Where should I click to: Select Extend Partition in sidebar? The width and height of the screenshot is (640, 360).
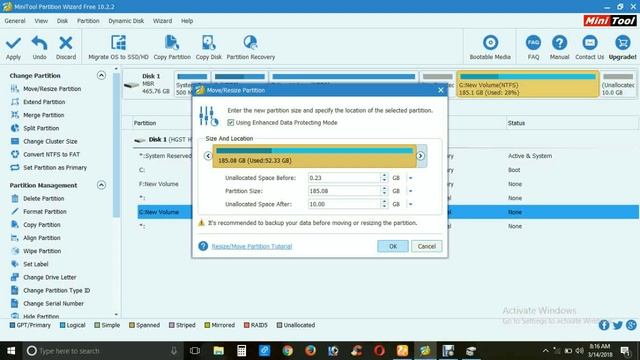point(44,102)
